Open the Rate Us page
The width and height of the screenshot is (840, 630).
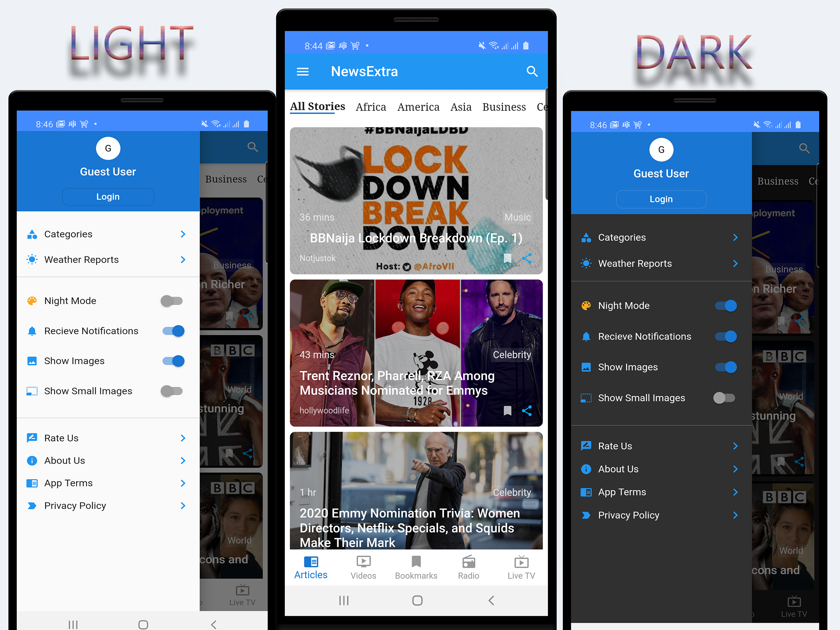(108, 438)
